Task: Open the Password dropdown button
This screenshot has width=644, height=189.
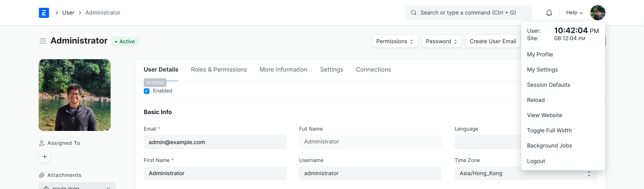Action: (442, 41)
